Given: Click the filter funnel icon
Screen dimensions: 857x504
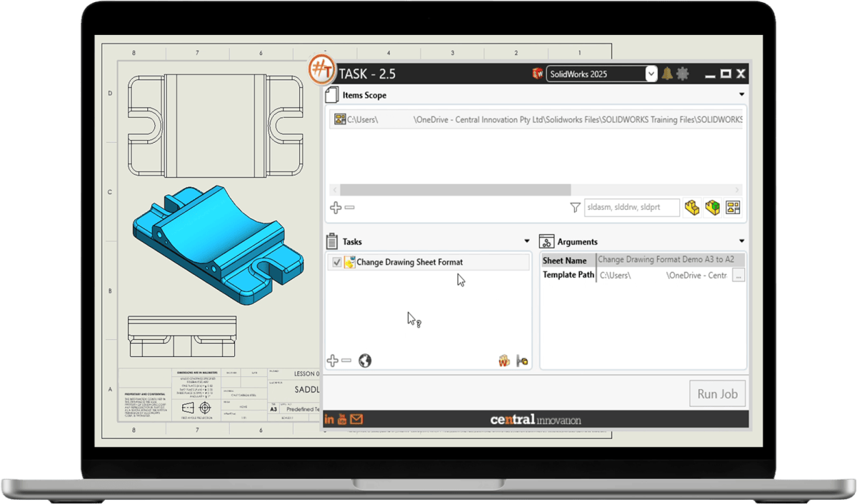Looking at the screenshot, I should (575, 208).
